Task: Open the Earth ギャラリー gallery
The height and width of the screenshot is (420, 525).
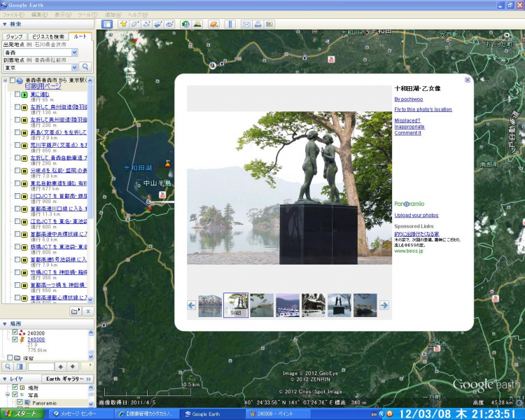Action: pos(68,379)
